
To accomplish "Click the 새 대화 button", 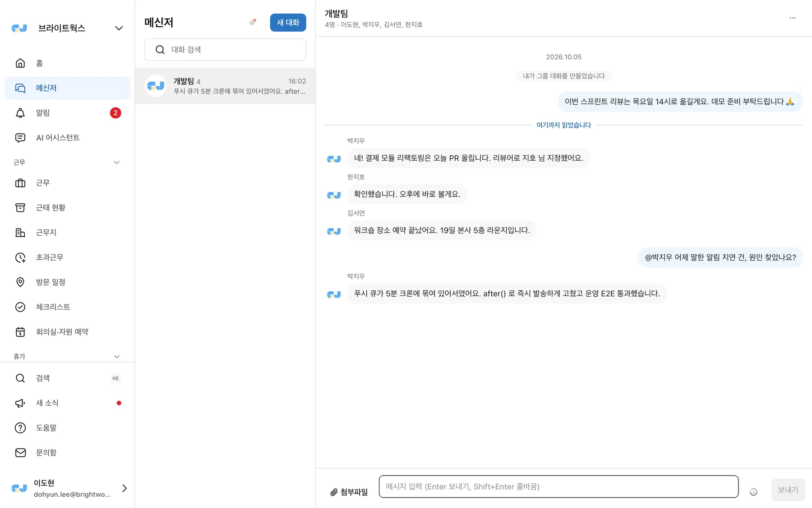I will 288,23.
